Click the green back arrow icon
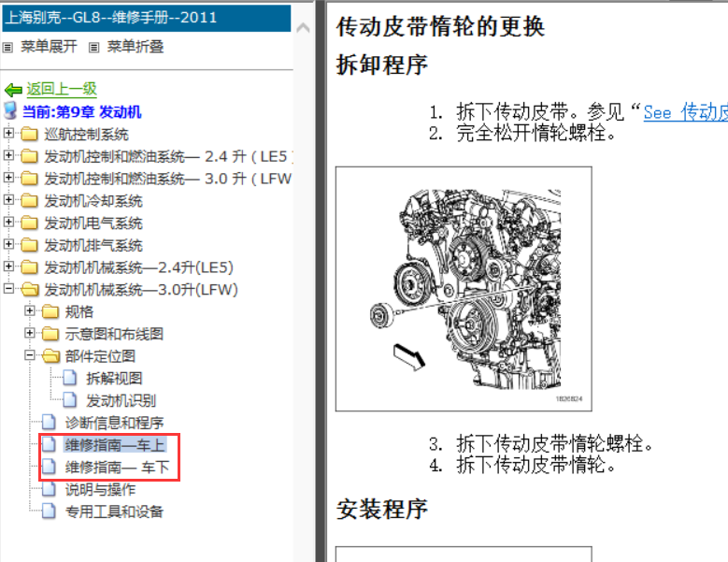Image resolution: width=728 pixels, height=562 pixels. (x=13, y=90)
